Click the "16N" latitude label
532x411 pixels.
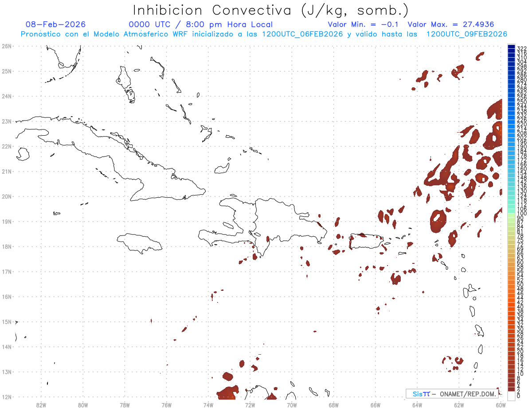(x=6, y=297)
